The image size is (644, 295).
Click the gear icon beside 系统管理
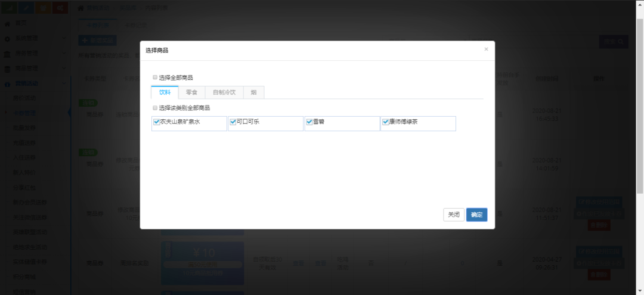7,39
